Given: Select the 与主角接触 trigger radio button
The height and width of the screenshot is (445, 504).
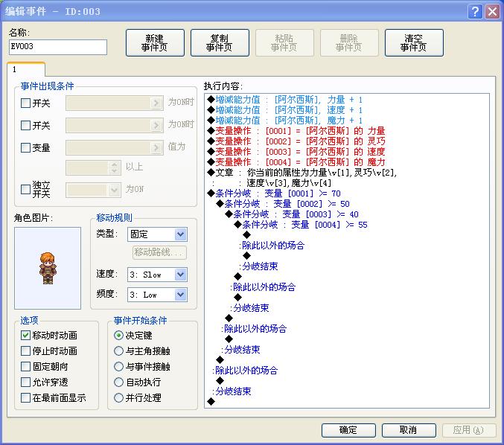Looking at the screenshot, I should pos(118,350).
